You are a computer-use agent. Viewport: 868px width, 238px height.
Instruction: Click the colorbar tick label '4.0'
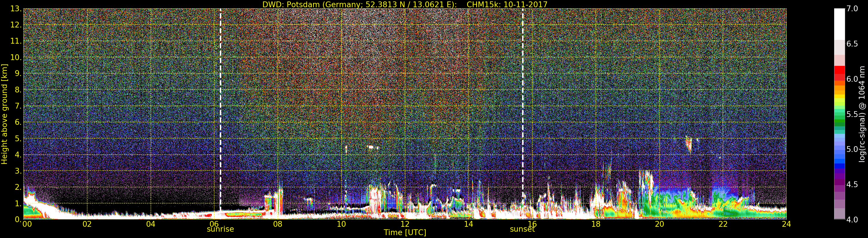pyautogui.click(x=852, y=220)
